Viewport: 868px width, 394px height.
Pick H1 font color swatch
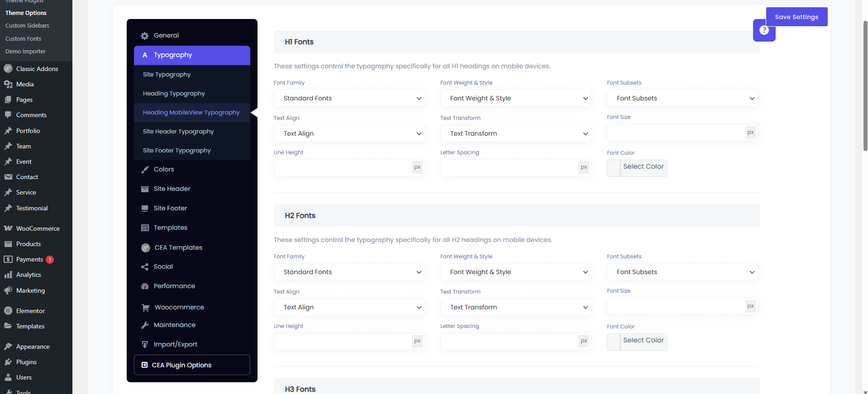[614, 168]
